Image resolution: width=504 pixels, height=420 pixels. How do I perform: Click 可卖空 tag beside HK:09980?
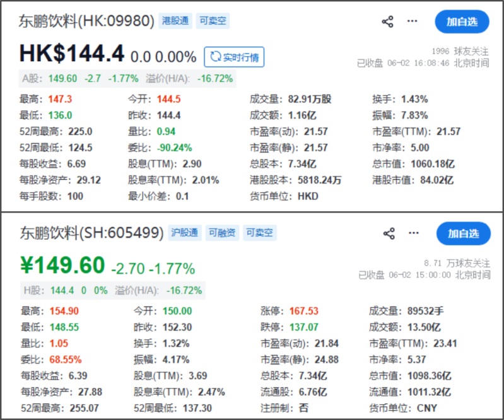click(213, 21)
